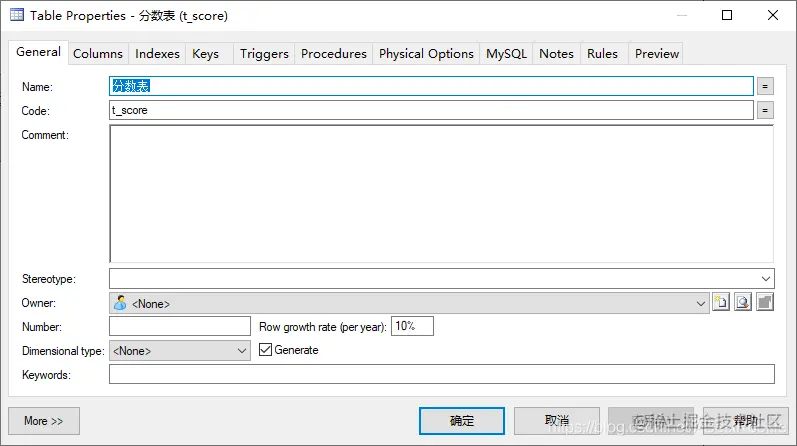The height and width of the screenshot is (446, 797).
Task: Open the Indexes tab
Action: 157,54
